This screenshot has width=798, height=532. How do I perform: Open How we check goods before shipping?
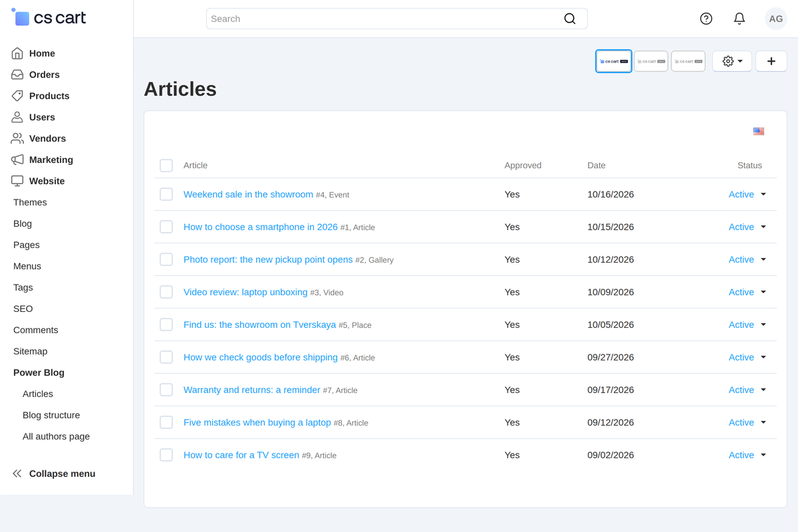click(261, 357)
